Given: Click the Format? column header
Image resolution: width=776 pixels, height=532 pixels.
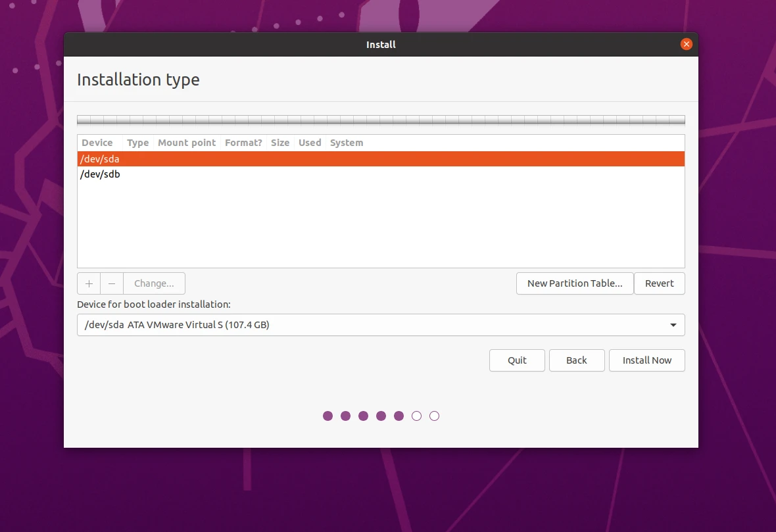Looking at the screenshot, I should pos(243,143).
